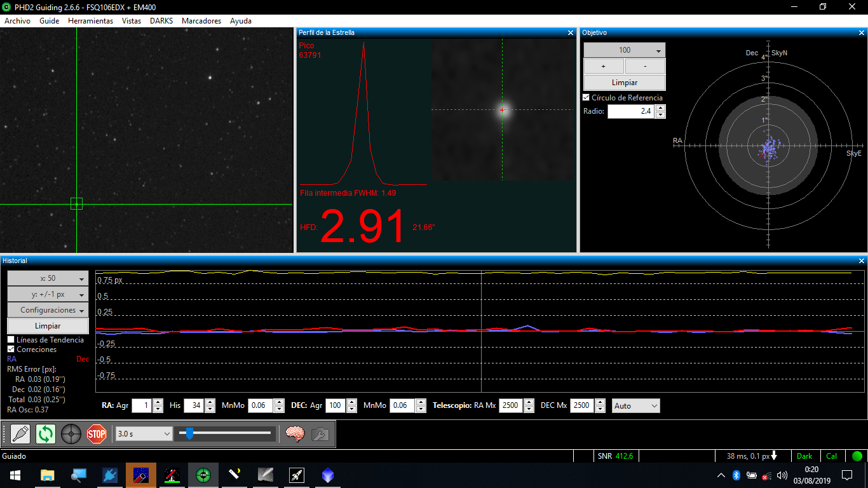
Task: Open File Explorer from the taskbar
Action: pos(47,475)
